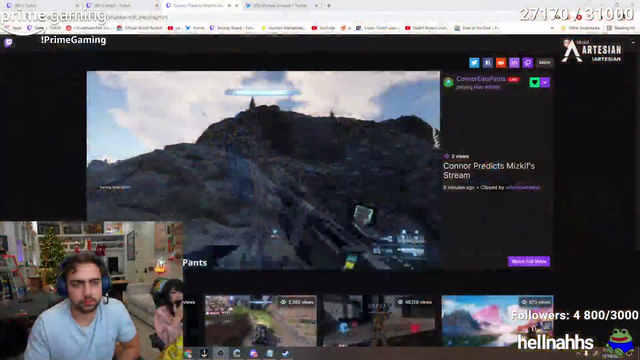Screen dimensions: 640x360
Task: Open a new browser tab
Action: point(329,6)
